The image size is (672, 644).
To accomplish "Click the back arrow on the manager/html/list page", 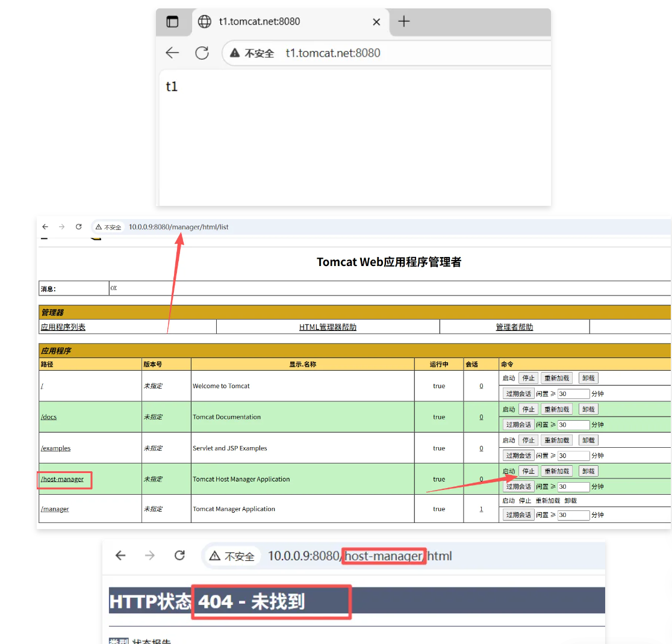I will [45, 227].
